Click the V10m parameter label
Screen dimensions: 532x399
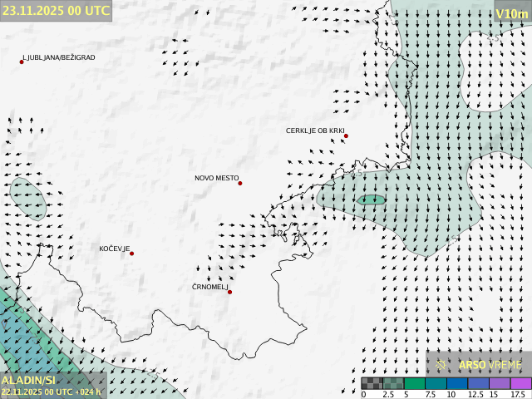[511, 12]
